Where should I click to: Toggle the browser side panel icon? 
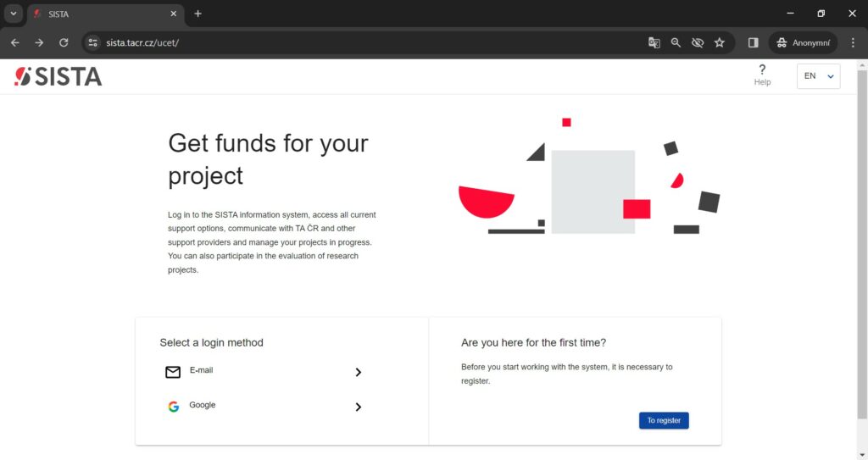753,42
